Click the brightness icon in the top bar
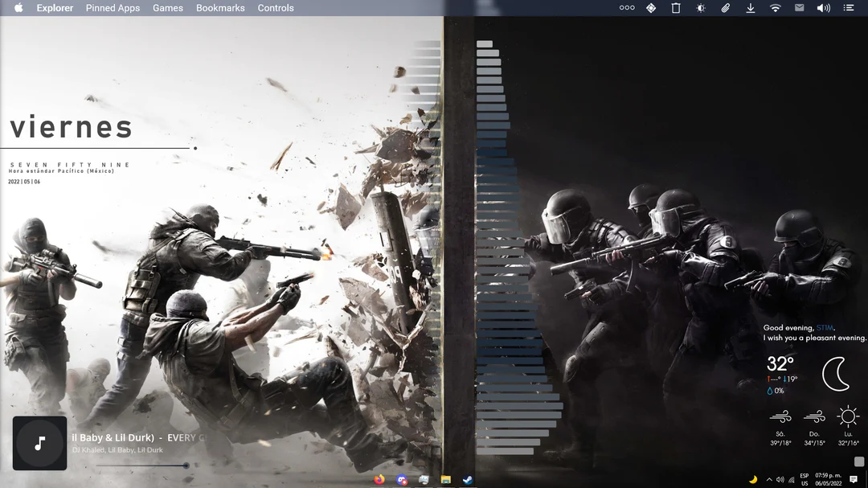Screen dimensions: 868x488 coord(701,8)
